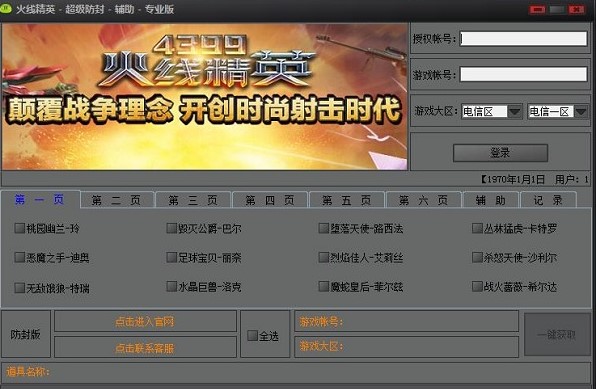Enable the 毁灭公爵-巴尔 checkbox

pos(172,228)
